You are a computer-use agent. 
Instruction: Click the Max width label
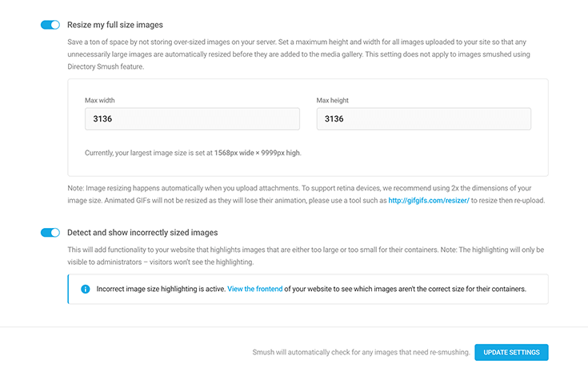pyautogui.click(x=100, y=100)
